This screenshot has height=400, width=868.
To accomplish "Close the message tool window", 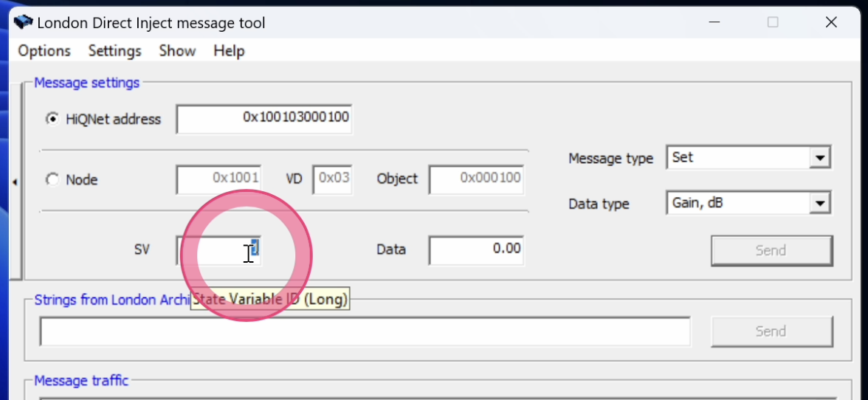I will tap(833, 22).
